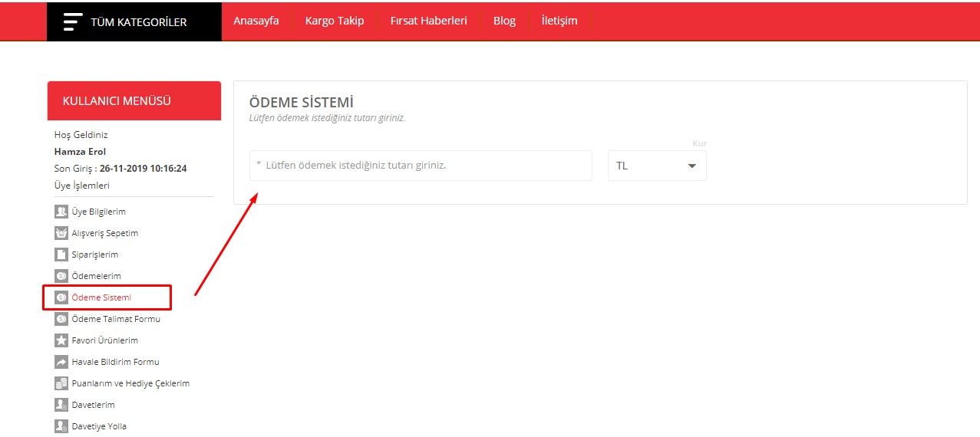
Task: Click the Puanlarım ve Hediye Çeklerim icon
Action: tap(61, 383)
